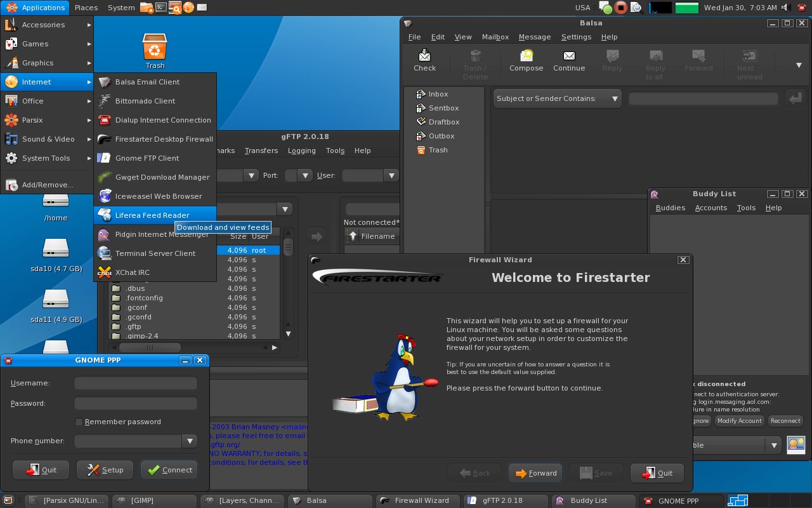Click the USA keyboard layout indicator
The height and width of the screenshot is (508, 812).
point(582,8)
